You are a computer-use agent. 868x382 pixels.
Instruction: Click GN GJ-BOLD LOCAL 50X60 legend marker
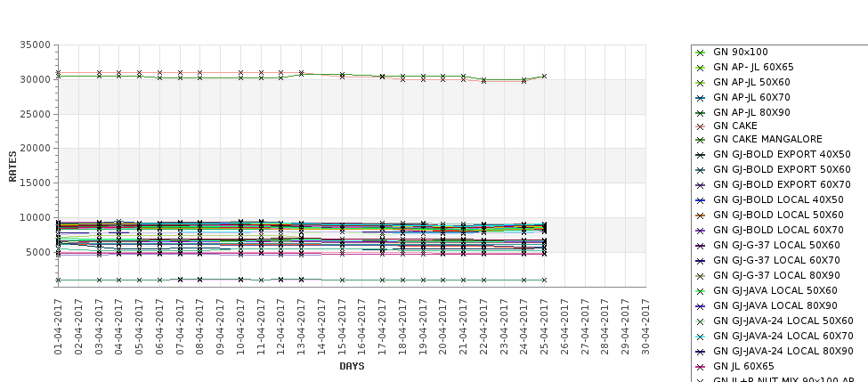tap(701, 215)
